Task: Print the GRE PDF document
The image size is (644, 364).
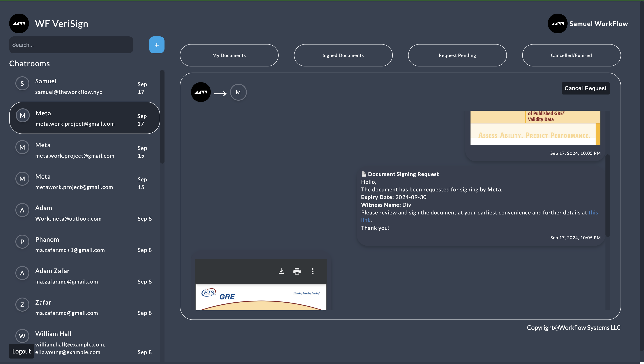Action: tap(297, 271)
